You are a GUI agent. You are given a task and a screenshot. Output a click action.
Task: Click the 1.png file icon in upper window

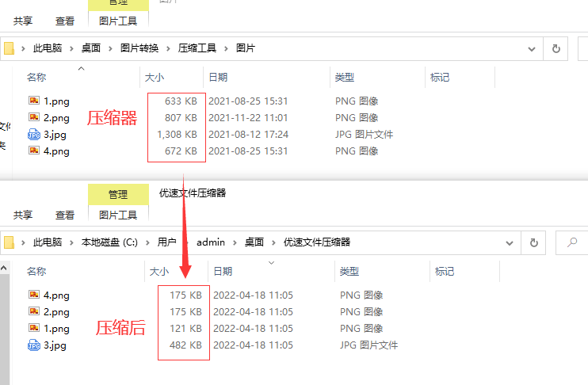pyautogui.click(x=34, y=101)
